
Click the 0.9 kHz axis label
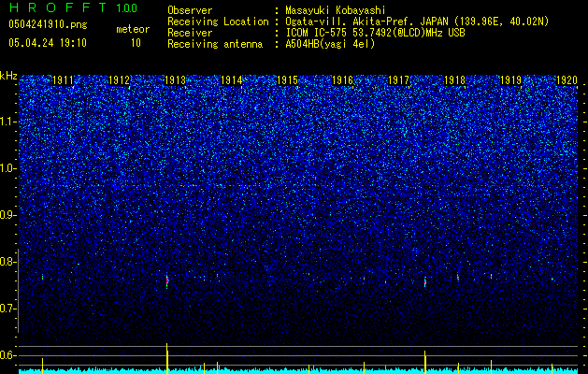[x=7, y=215]
